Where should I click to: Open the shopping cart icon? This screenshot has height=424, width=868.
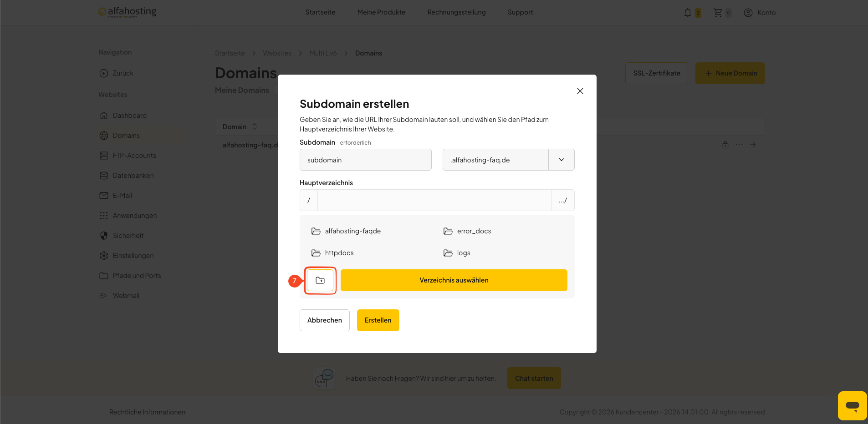tap(718, 13)
